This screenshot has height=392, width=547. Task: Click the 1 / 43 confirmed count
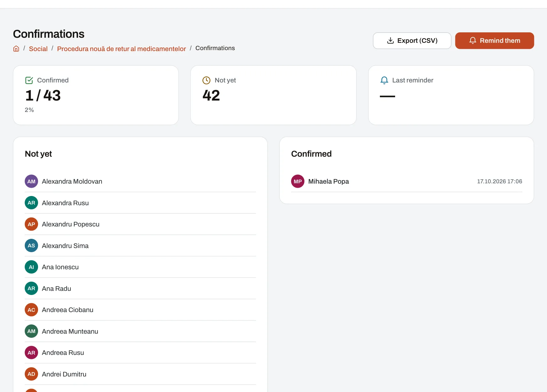[x=43, y=95]
